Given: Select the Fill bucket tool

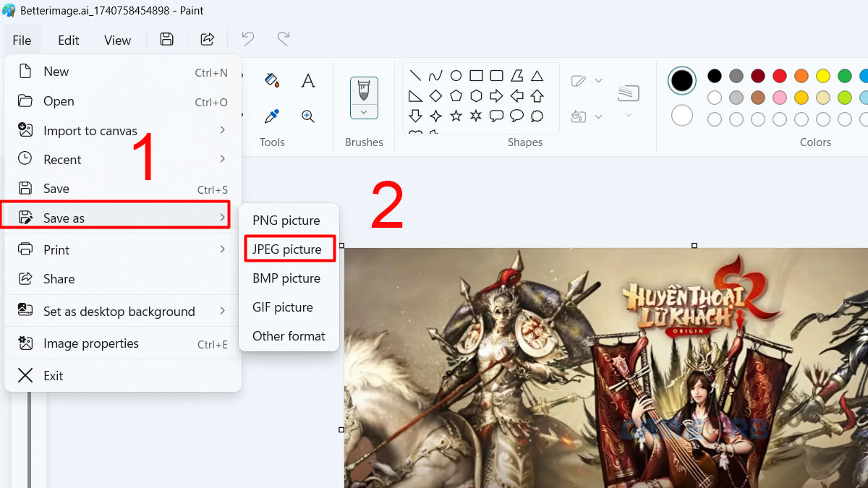Looking at the screenshot, I should pyautogui.click(x=272, y=80).
